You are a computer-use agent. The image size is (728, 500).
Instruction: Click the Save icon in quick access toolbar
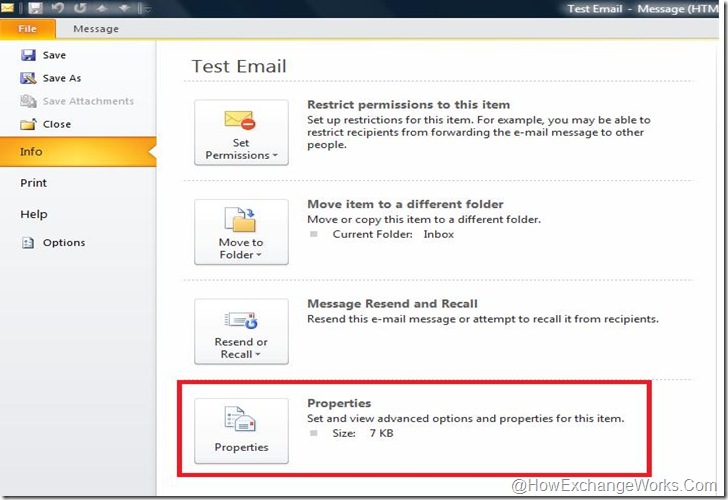click(x=35, y=8)
